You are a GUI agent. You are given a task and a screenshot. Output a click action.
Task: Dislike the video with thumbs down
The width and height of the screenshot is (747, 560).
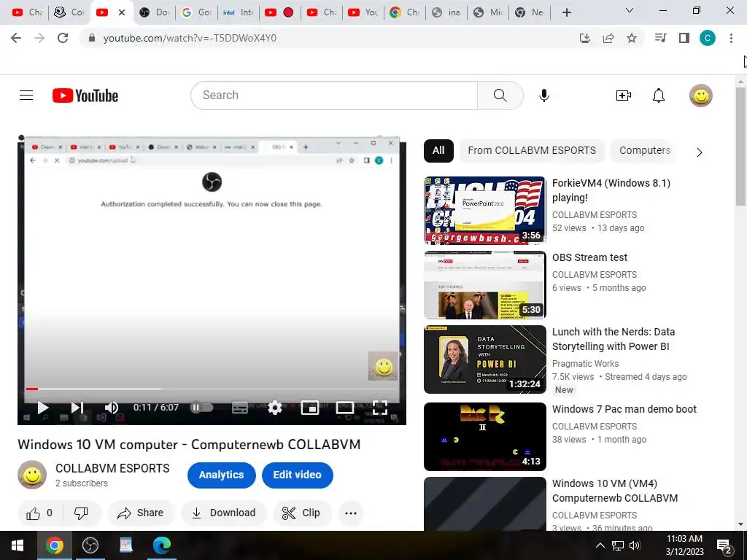click(81, 513)
